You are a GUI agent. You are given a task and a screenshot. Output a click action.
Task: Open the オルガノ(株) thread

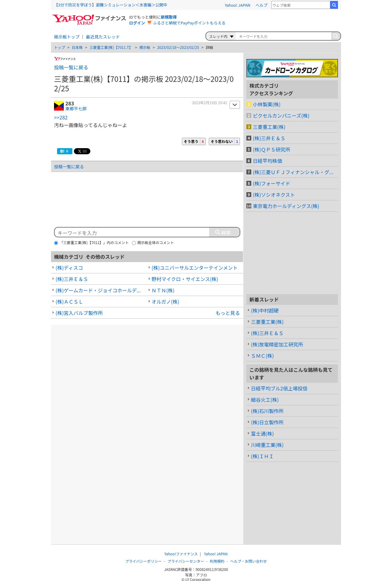[165, 302]
